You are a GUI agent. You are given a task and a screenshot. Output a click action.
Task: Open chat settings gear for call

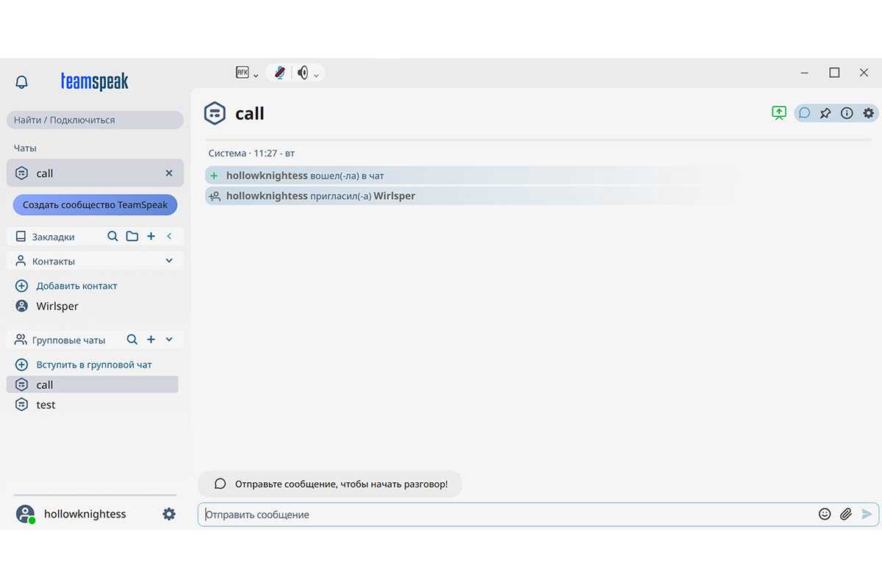click(868, 112)
